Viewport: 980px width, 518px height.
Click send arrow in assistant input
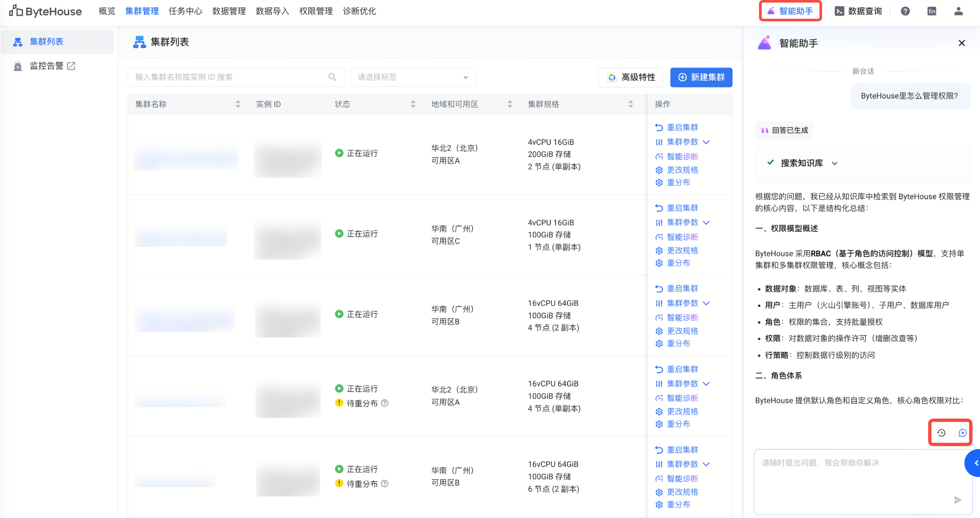[958, 500]
